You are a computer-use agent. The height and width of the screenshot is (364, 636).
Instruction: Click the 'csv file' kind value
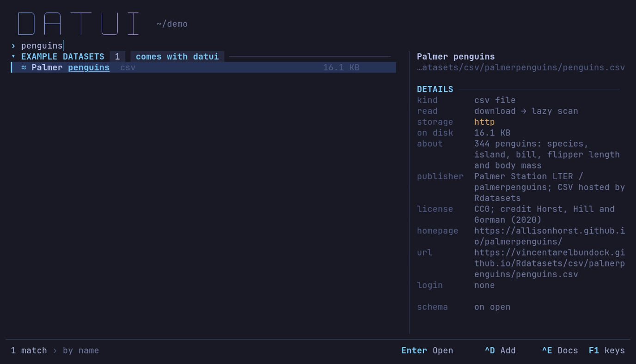495,100
